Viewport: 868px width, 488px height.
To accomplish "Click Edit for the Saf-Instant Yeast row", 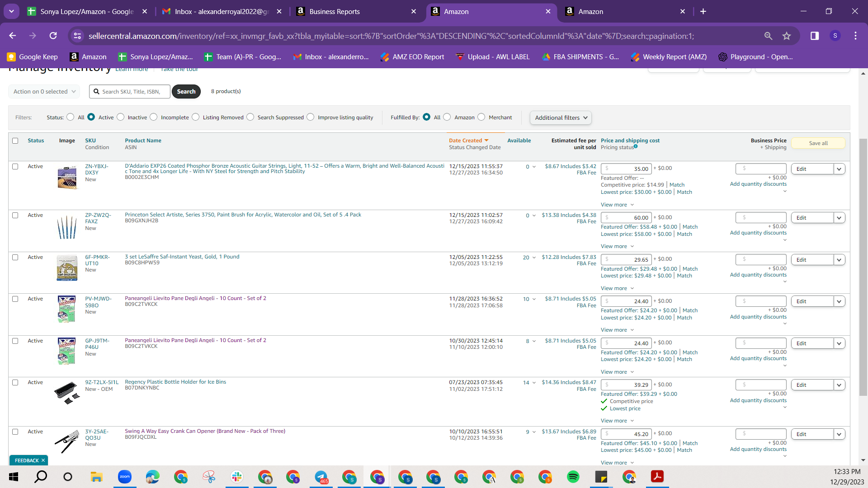I will (812, 260).
